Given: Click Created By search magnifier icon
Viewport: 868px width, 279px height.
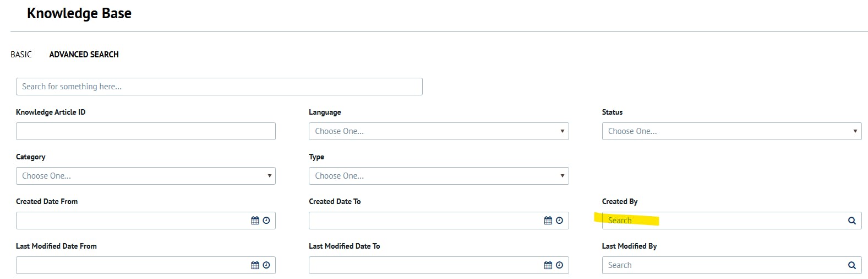Looking at the screenshot, I should click(x=851, y=221).
